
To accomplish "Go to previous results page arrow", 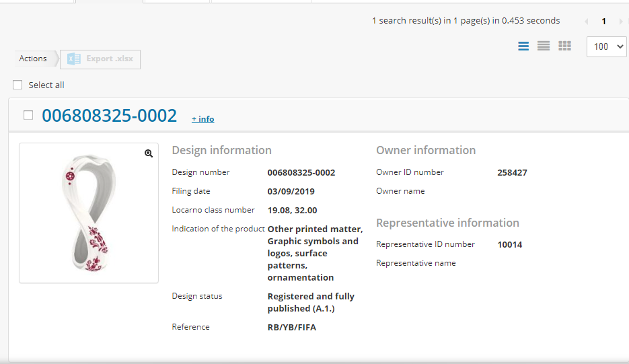I will pyautogui.click(x=587, y=22).
